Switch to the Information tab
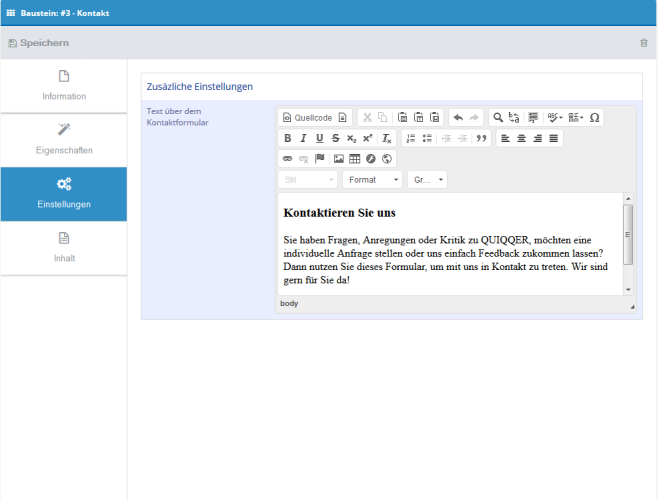This screenshot has width=667, height=500. tap(64, 85)
